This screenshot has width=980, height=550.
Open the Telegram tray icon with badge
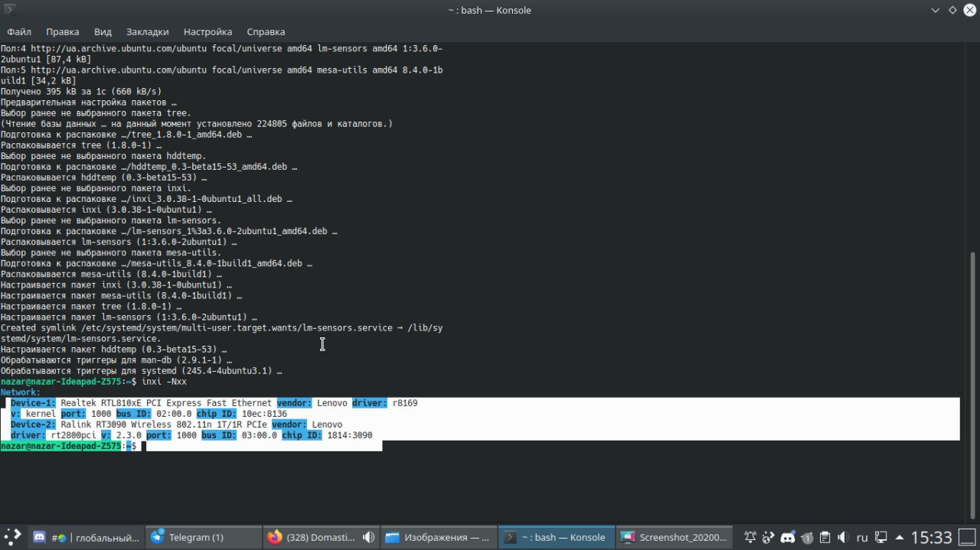[806, 538]
